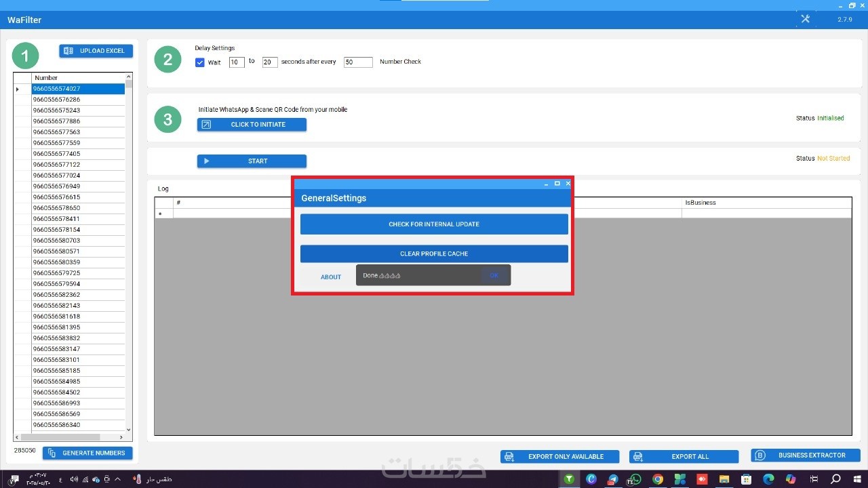Click Clear Profile Cache button

click(434, 253)
